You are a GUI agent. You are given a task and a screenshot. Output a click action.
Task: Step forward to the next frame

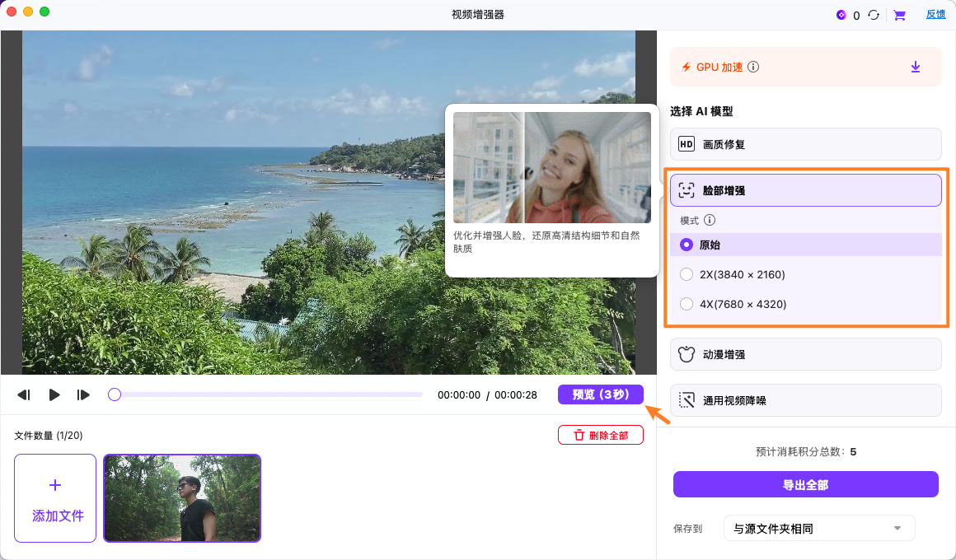coord(83,395)
